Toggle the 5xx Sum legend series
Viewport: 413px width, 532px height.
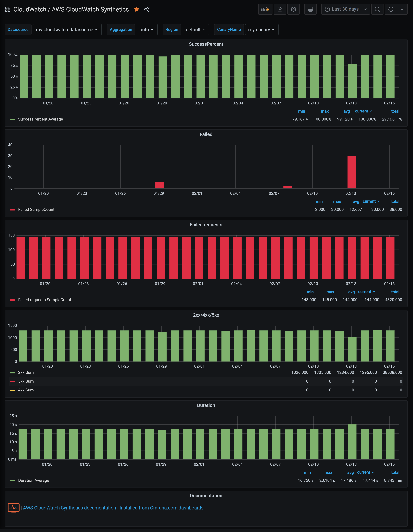pos(26,381)
